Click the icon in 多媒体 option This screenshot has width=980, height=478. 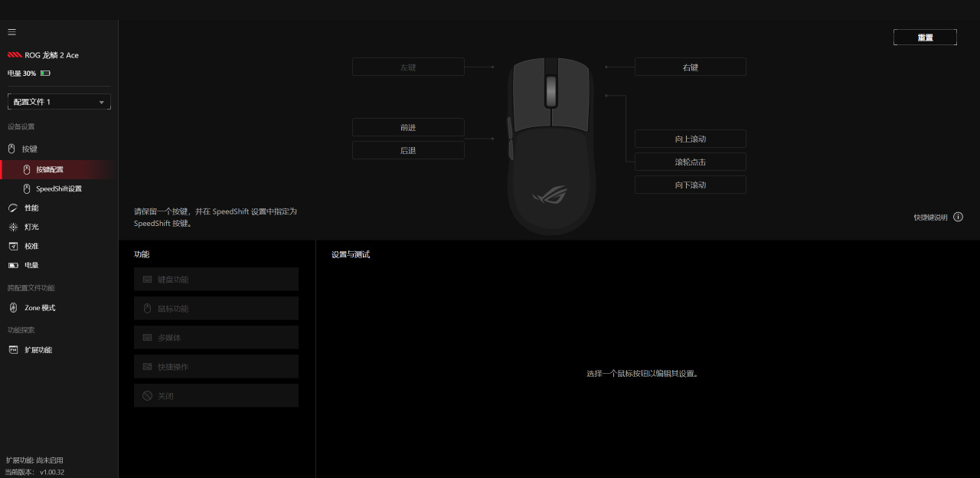[148, 337]
